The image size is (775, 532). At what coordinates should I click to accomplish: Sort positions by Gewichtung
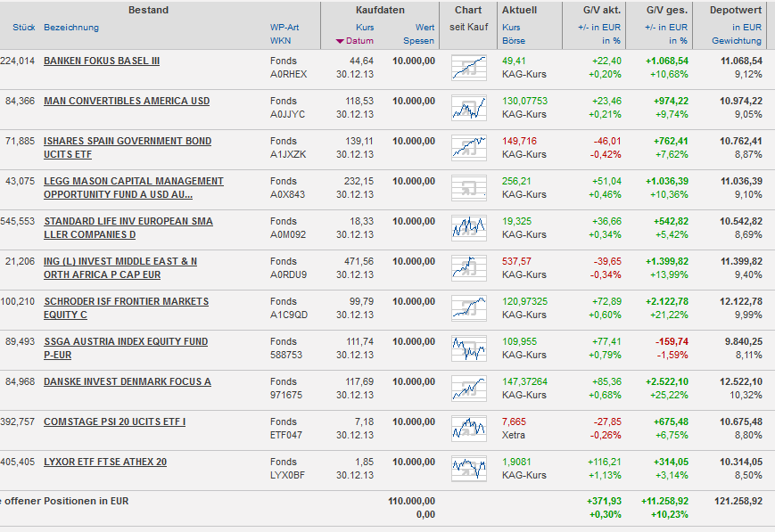click(x=737, y=41)
